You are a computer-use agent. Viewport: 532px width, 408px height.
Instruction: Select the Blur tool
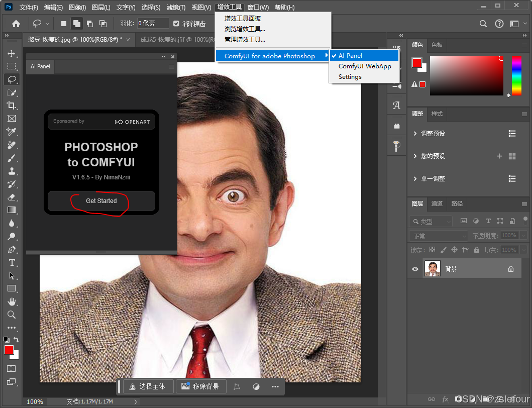pos(12,223)
